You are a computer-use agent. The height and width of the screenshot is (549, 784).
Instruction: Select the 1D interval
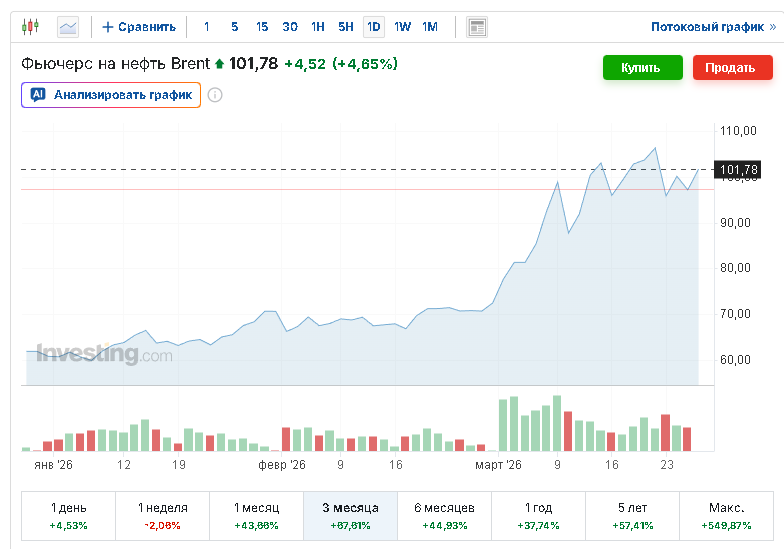tap(373, 27)
